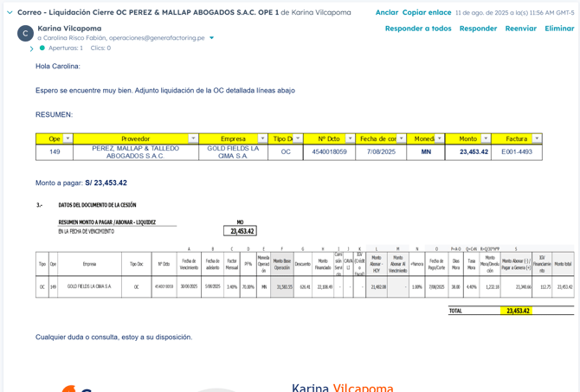Click the MN currency cell
Image resolution: width=580 pixels, height=392 pixels.
pos(426,152)
